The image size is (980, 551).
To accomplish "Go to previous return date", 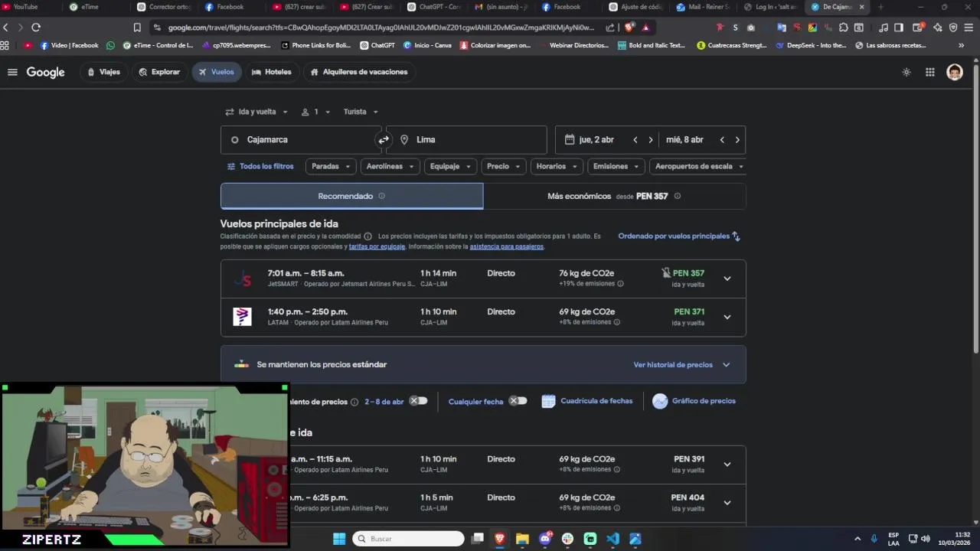I will 722,140.
